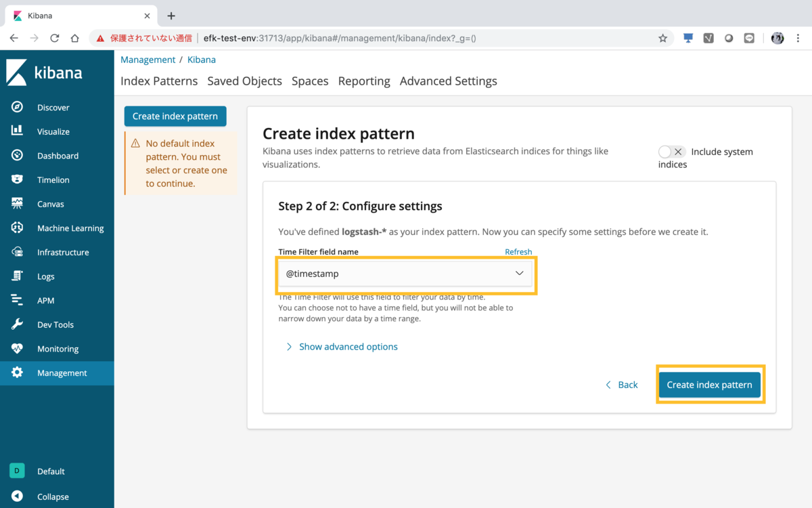Click the Logs document icon
This screenshot has height=508, width=812.
pos(17,276)
